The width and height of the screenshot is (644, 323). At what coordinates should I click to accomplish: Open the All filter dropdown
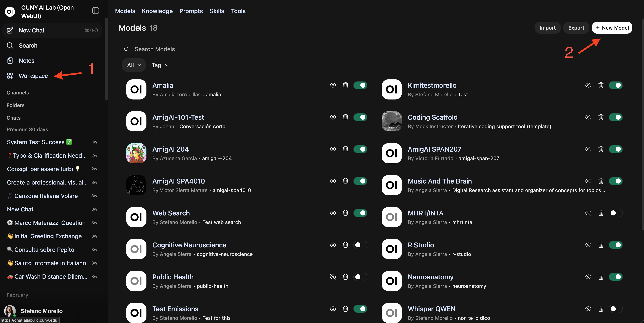[x=134, y=65]
